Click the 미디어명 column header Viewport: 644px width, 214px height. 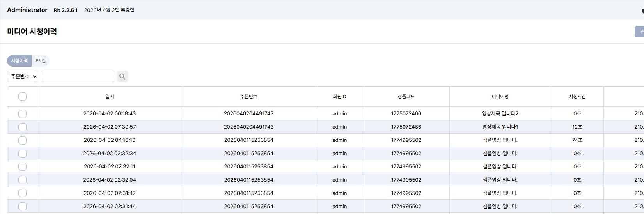coord(500,97)
